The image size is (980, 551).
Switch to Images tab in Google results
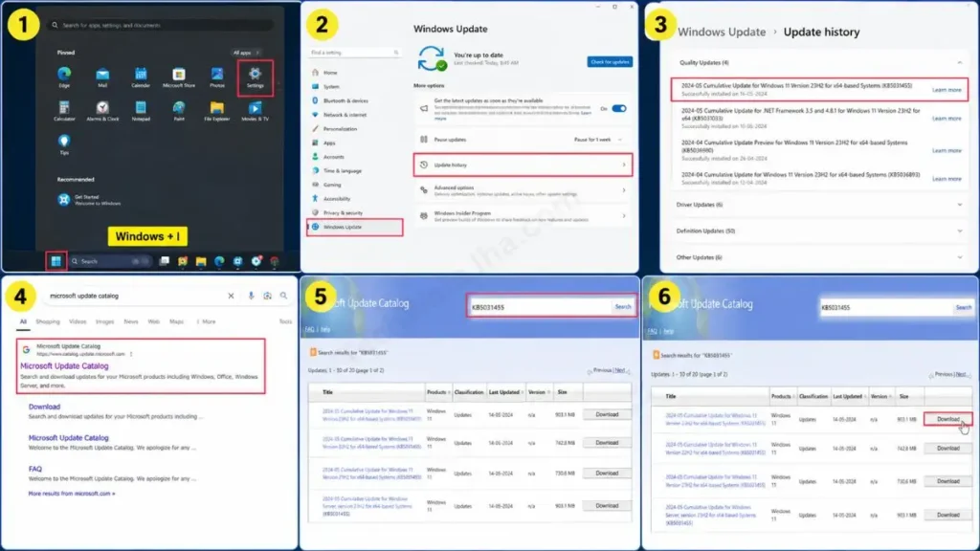(x=104, y=321)
